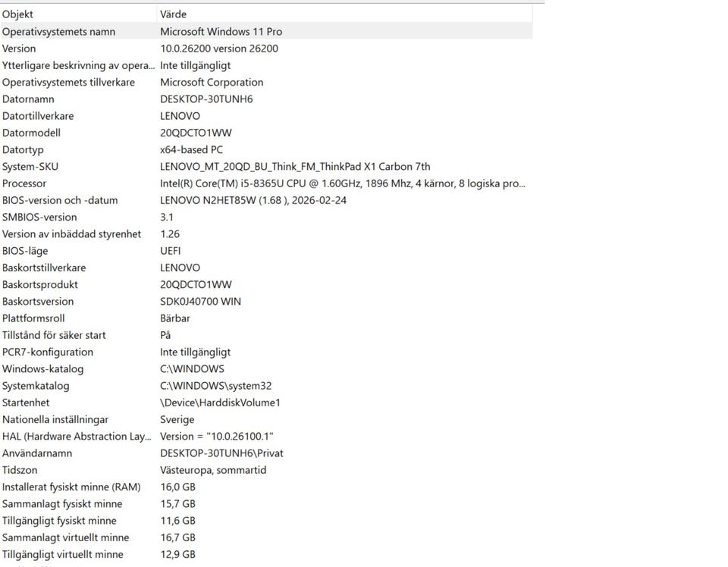This screenshot has width=728, height=567.
Task: Click the Användarnamn label
Action: [37, 453]
